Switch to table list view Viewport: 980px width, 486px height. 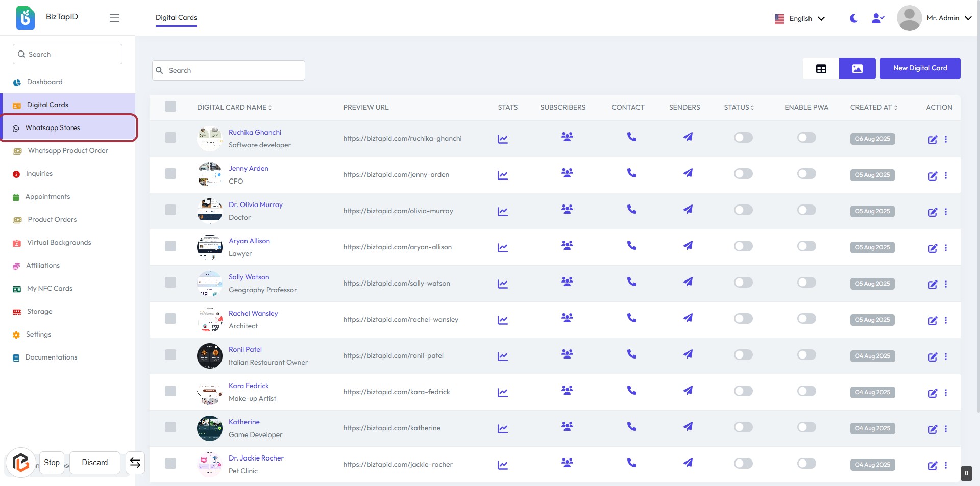coord(821,68)
